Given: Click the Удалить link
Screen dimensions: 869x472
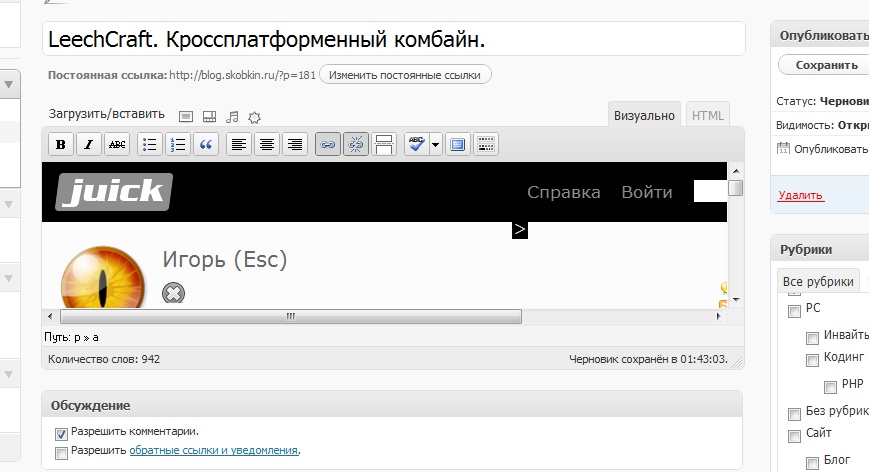Looking at the screenshot, I should coord(800,195).
